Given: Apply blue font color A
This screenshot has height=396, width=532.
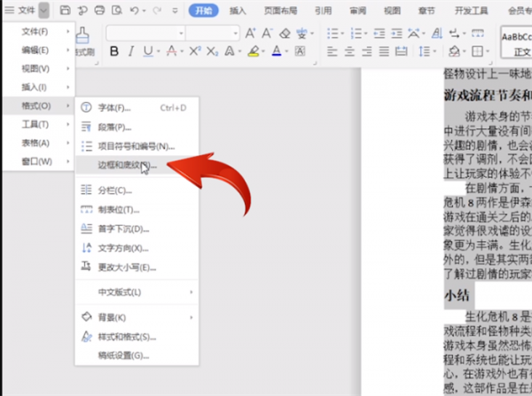Looking at the screenshot, I should [277, 51].
